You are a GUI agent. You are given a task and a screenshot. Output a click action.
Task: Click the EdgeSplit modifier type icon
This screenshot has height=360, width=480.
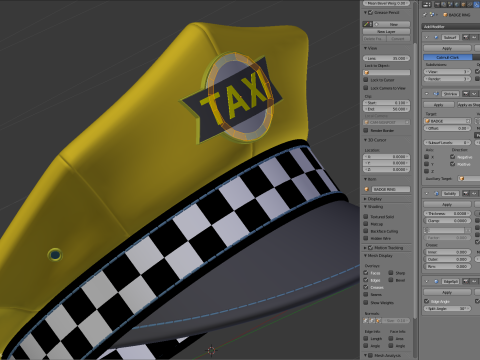click(x=436, y=281)
